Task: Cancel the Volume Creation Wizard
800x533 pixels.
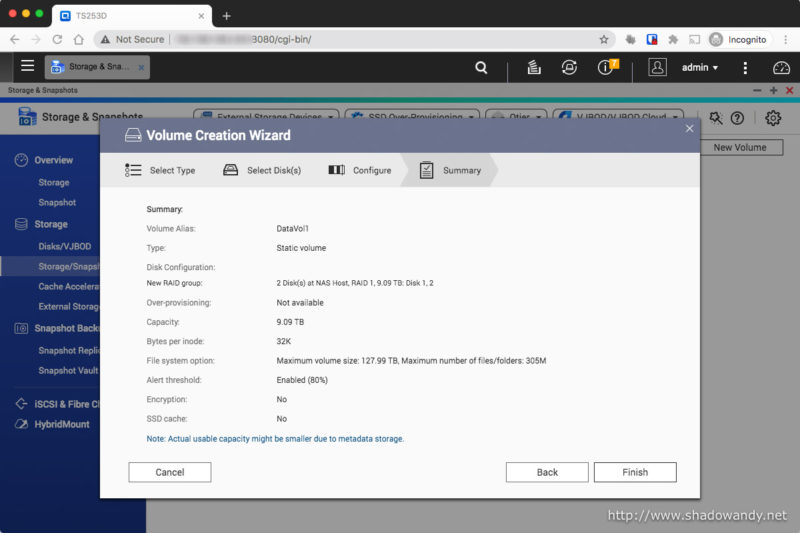Action: click(170, 472)
